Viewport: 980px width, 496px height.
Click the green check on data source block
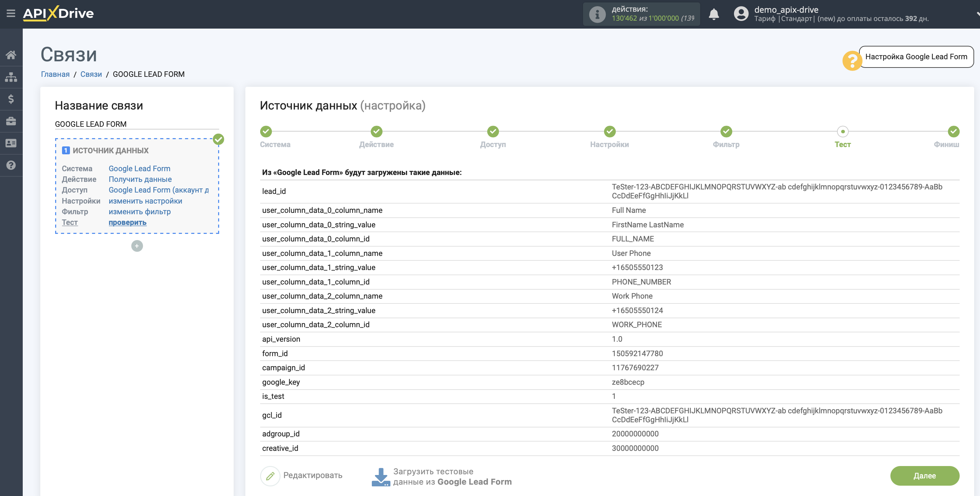coord(218,139)
